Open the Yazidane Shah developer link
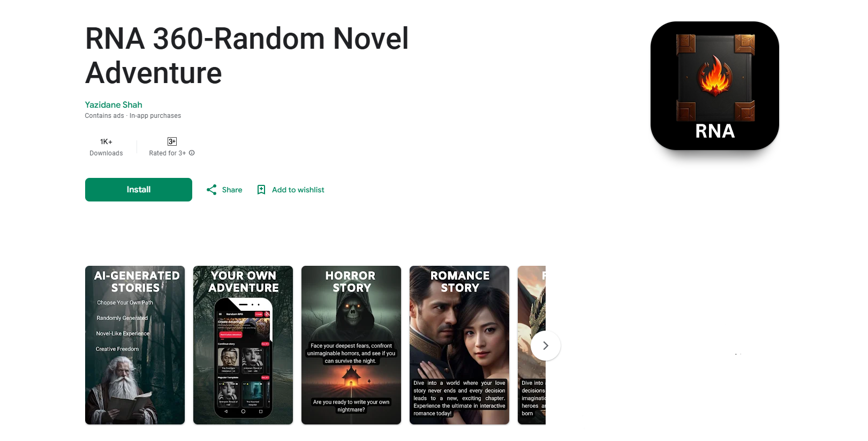 pyautogui.click(x=114, y=104)
